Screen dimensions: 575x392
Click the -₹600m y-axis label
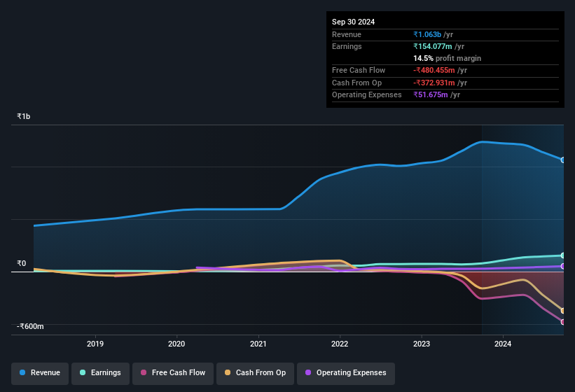[30, 326]
